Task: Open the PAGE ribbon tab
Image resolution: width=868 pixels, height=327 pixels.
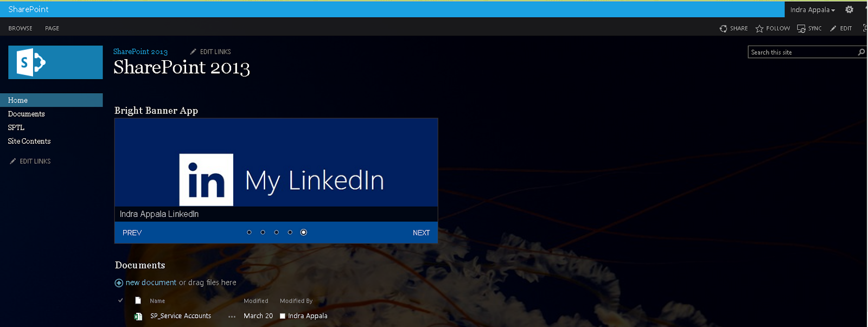Action: tap(52, 28)
